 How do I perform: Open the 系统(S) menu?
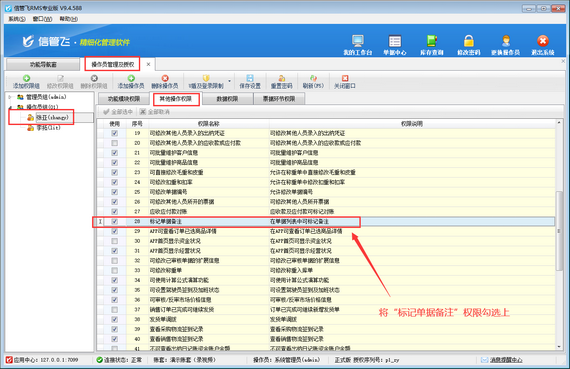pyautogui.click(x=17, y=19)
